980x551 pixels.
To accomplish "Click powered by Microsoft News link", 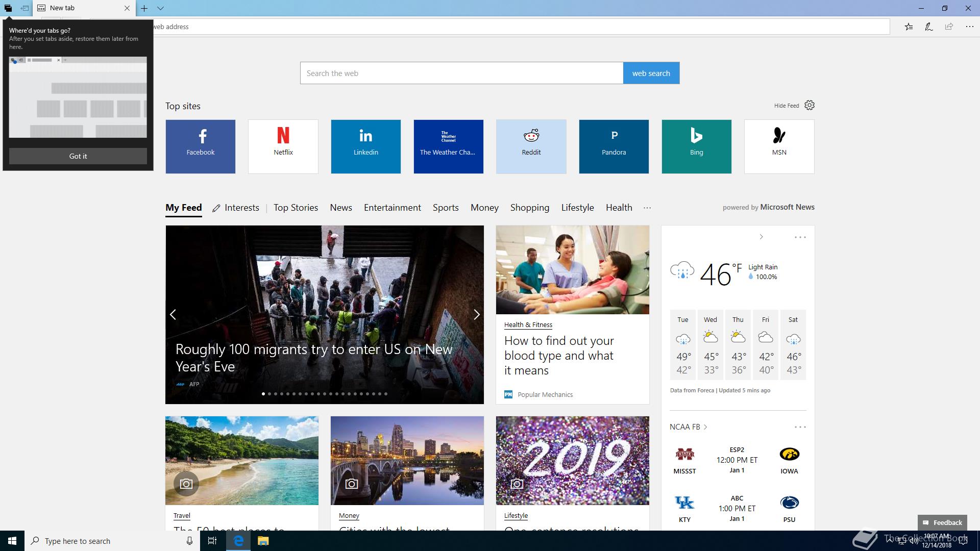I will click(x=768, y=207).
